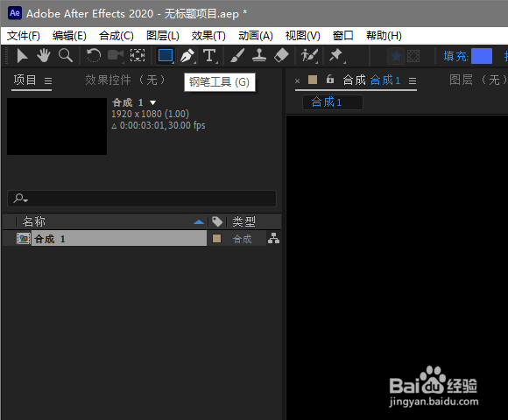
Task: Open the 项目 panel hamburger menu
Action: pyautogui.click(x=48, y=80)
